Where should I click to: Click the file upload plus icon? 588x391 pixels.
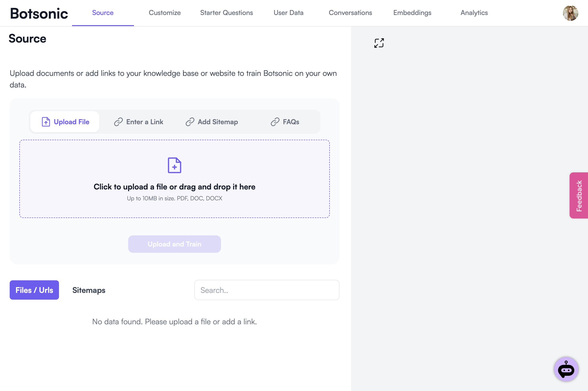pos(174,165)
